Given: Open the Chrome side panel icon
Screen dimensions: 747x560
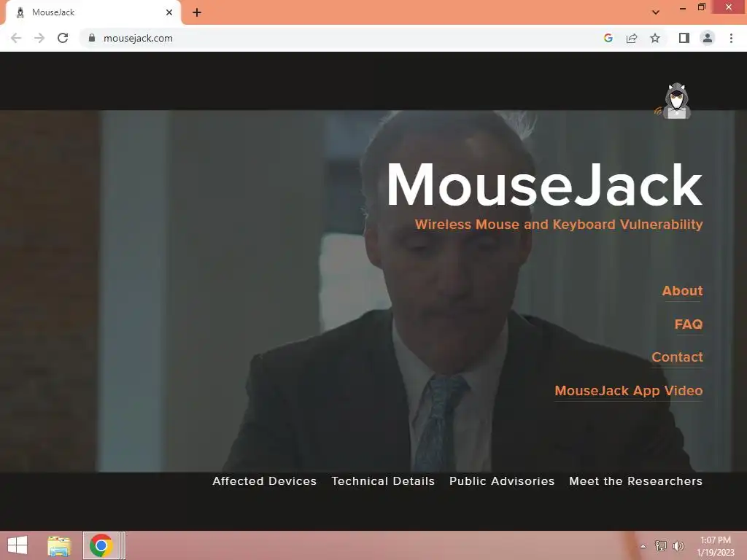Looking at the screenshot, I should click(x=684, y=38).
